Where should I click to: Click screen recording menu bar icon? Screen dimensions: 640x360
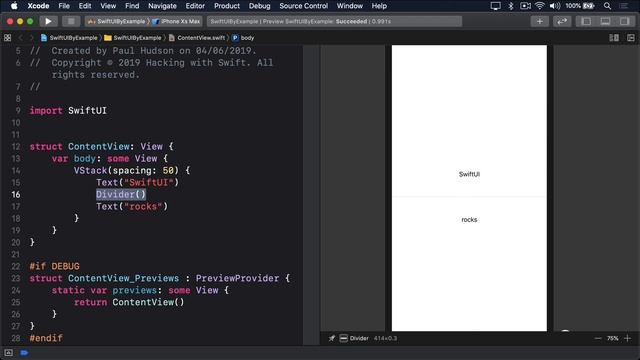525,6
